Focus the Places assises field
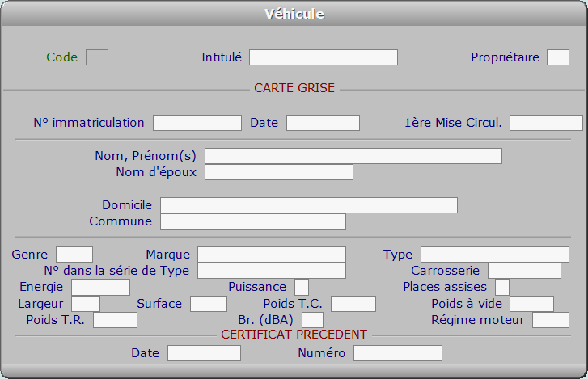588x379 pixels. click(x=502, y=287)
